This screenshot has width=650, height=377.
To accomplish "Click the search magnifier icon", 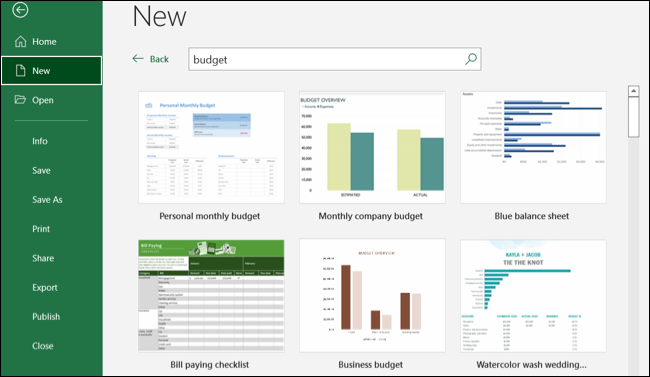I will [471, 59].
